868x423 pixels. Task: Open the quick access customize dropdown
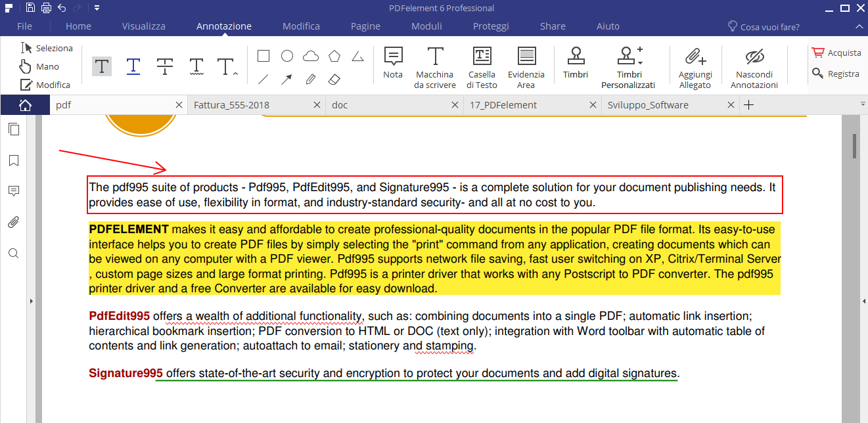(x=97, y=8)
